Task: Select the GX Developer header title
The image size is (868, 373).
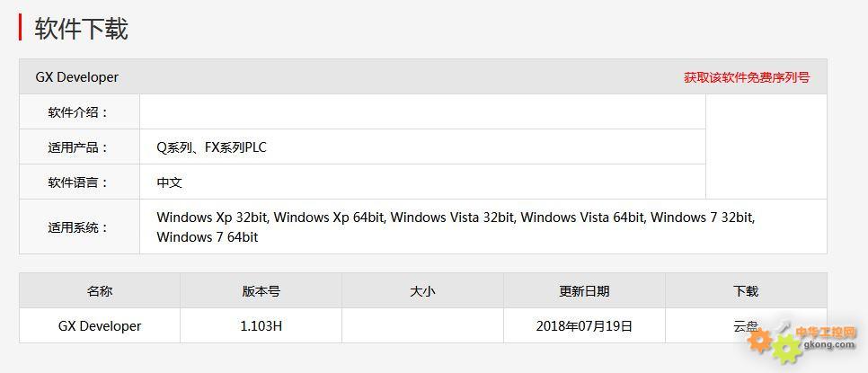Action: pyautogui.click(x=77, y=77)
